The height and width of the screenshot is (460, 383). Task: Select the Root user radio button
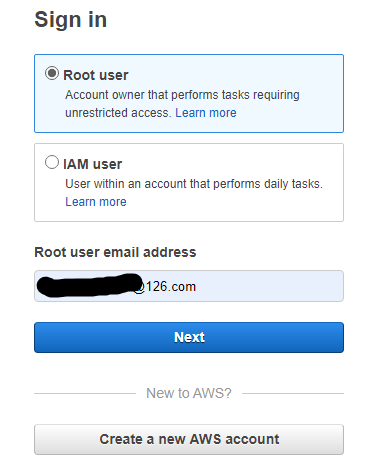click(52, 73)
